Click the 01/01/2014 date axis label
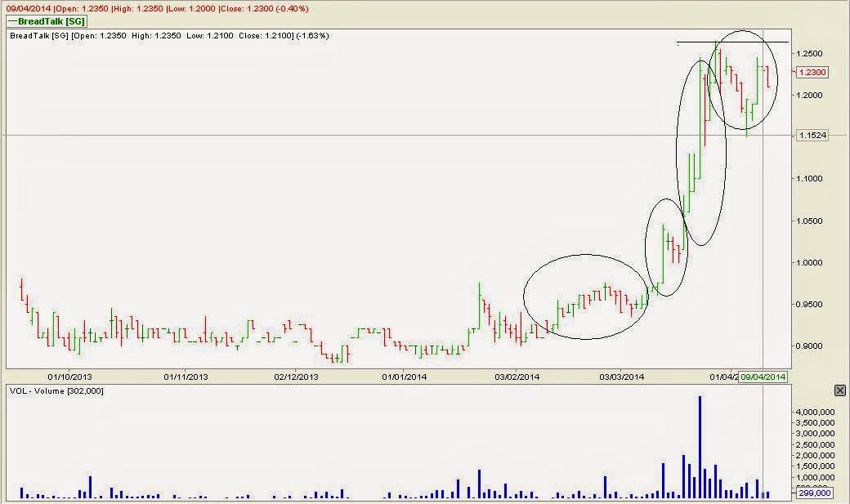 [x=405, y=377]
